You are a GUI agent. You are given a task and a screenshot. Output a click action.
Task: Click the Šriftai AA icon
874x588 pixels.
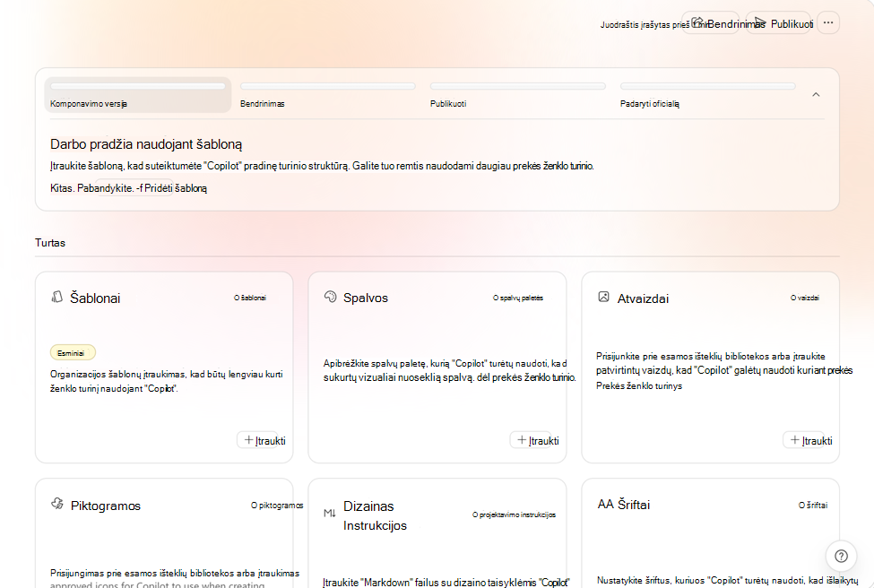tap(605, 505)
